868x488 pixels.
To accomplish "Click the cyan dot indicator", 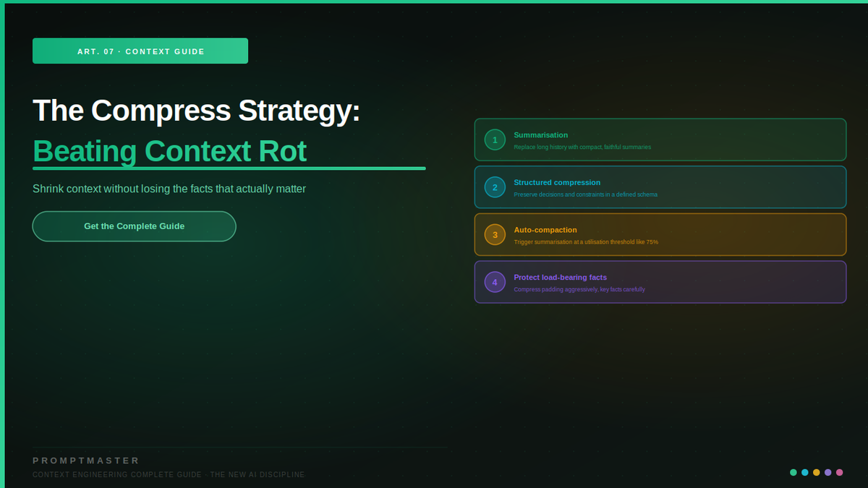I will (x=805, y=472).
